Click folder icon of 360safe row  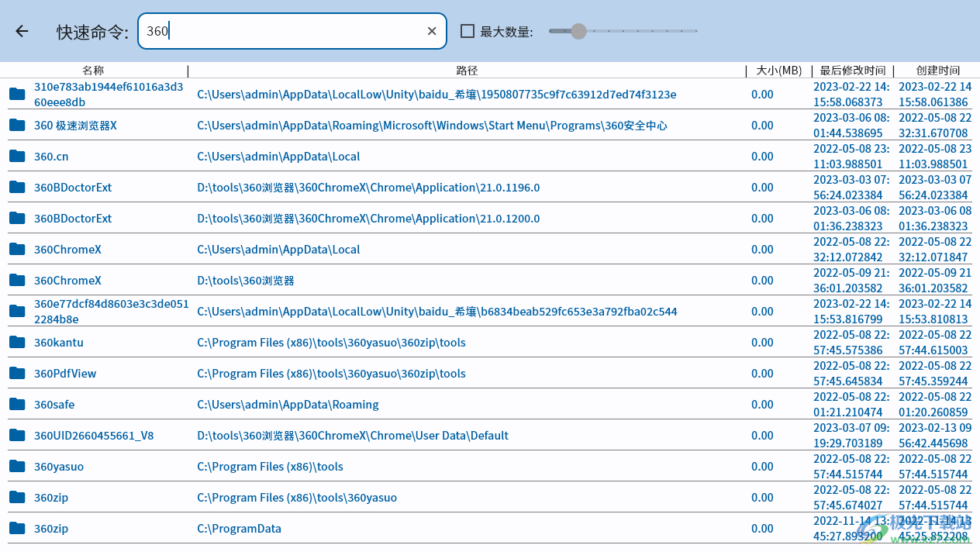17,404
